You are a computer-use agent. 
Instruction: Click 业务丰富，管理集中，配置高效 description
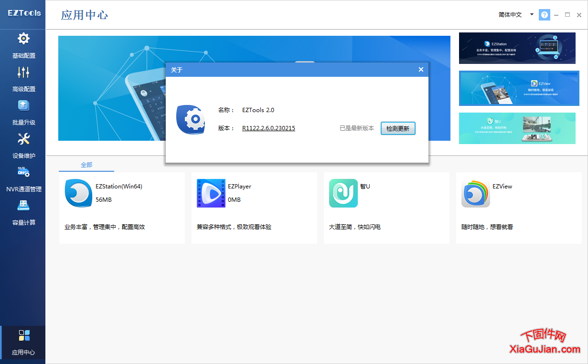(x=105, y=227)
